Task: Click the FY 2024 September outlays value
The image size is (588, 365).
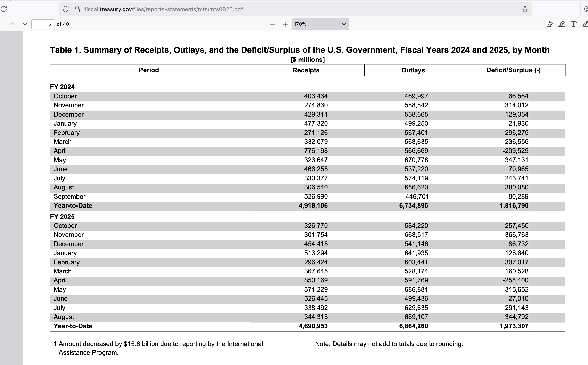Action: pos(417,196)
